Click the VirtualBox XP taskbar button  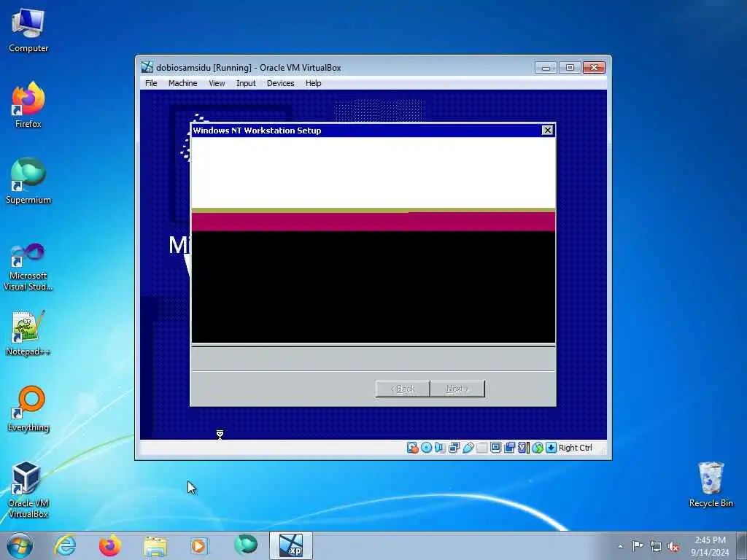[290, 545]
